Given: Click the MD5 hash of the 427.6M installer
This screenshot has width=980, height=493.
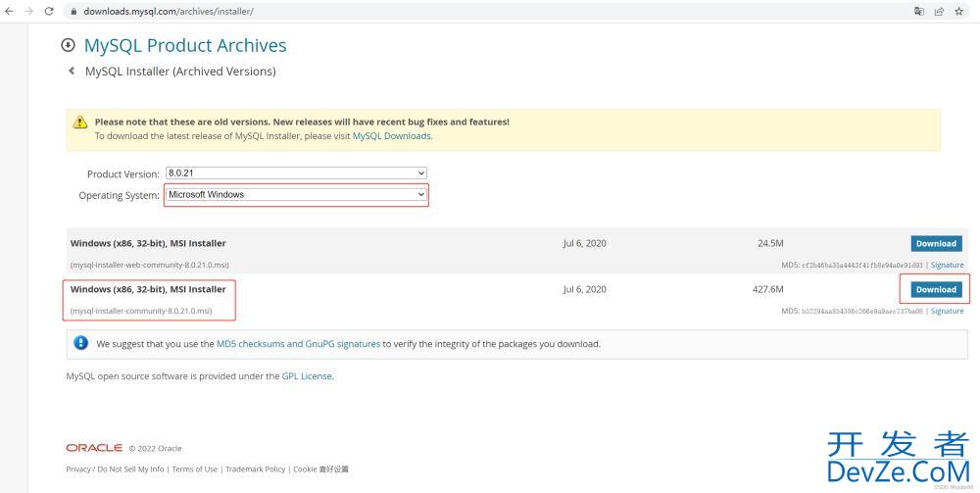Looking at the screenshot, I should click(x=861, y=311).
